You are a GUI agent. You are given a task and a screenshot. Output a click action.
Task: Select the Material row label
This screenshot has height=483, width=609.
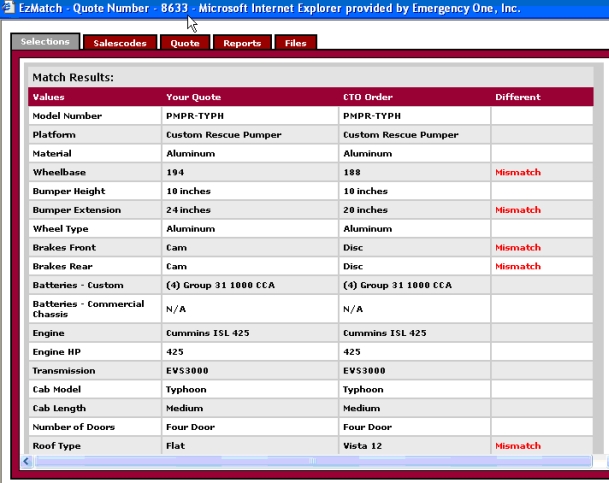click(x=52, y=153)
